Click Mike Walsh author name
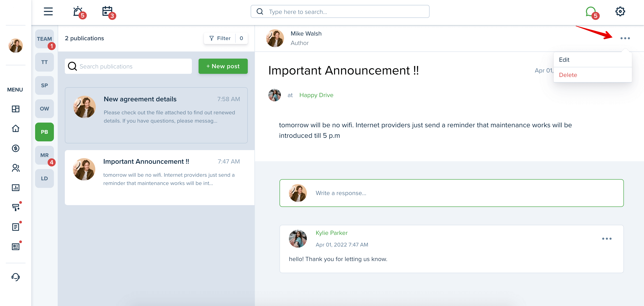The width and height of the screenshot is (644, 306). click(306, 34)
